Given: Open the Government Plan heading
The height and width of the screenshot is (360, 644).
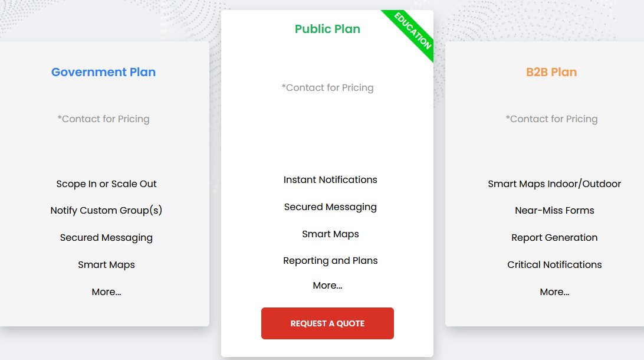Looking at the screenshot, I should pyautogui.click(x=104, y=72).
